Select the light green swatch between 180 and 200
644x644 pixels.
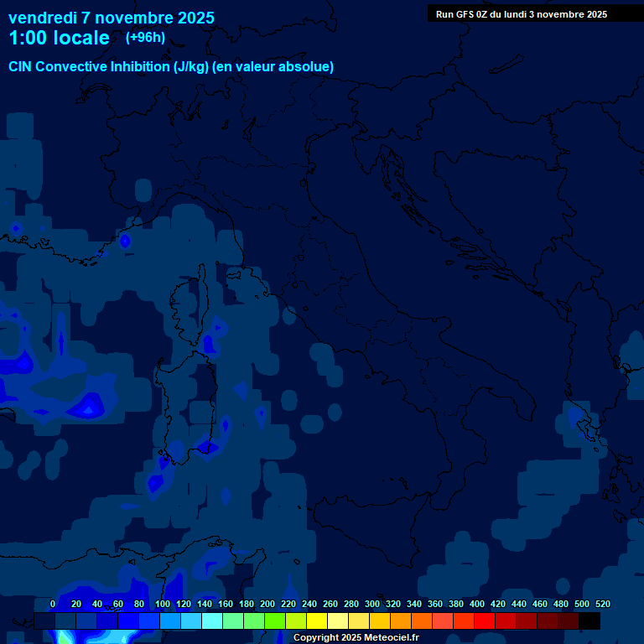tap(254, 621)
